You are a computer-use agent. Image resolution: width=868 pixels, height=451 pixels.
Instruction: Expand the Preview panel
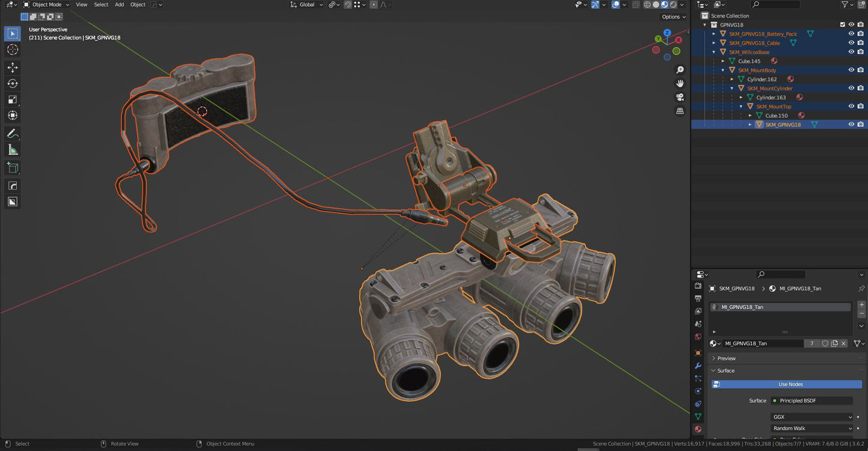726,358
